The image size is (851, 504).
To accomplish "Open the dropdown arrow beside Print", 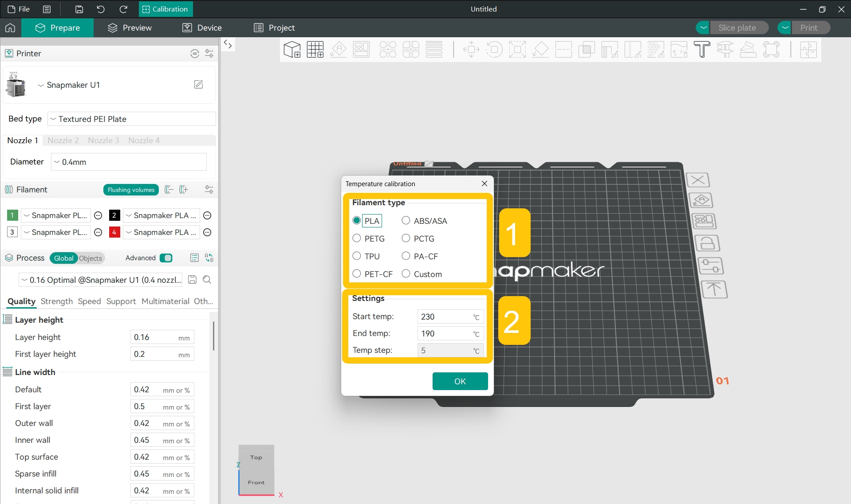I will pyautogui.click(x=785, y=27).
